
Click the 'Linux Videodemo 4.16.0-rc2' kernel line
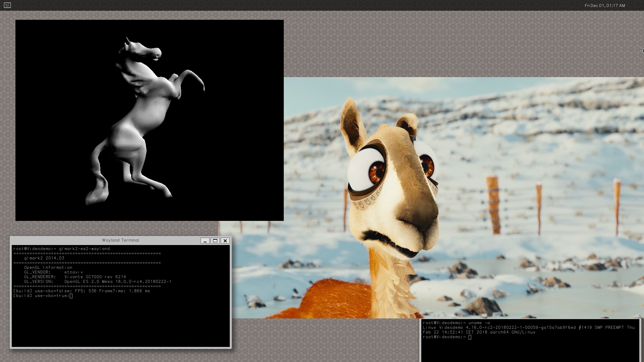pos(529,327)
